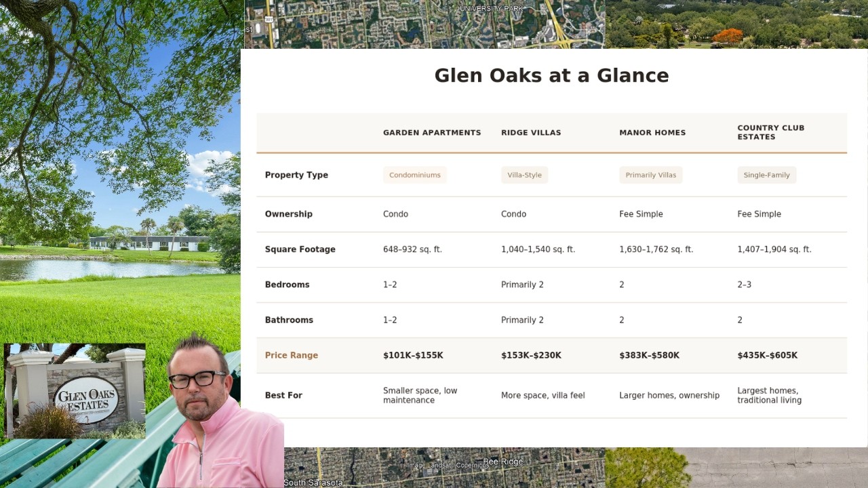The width and height of the screenshot is (868, 488).
Task: Click the Bee Ridge map label
Action: coord(503,462)
